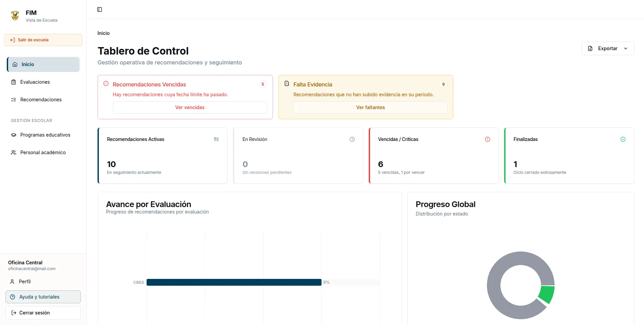
Task: Click the GESTIÓN ESCOLAR section label
Action: [31, 121]
